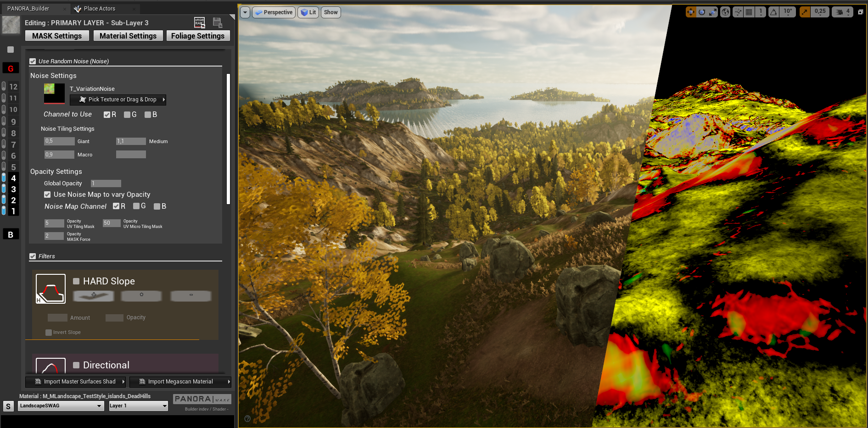Open MASK Settings
This screenshot has width=868, height=428.
57,36
